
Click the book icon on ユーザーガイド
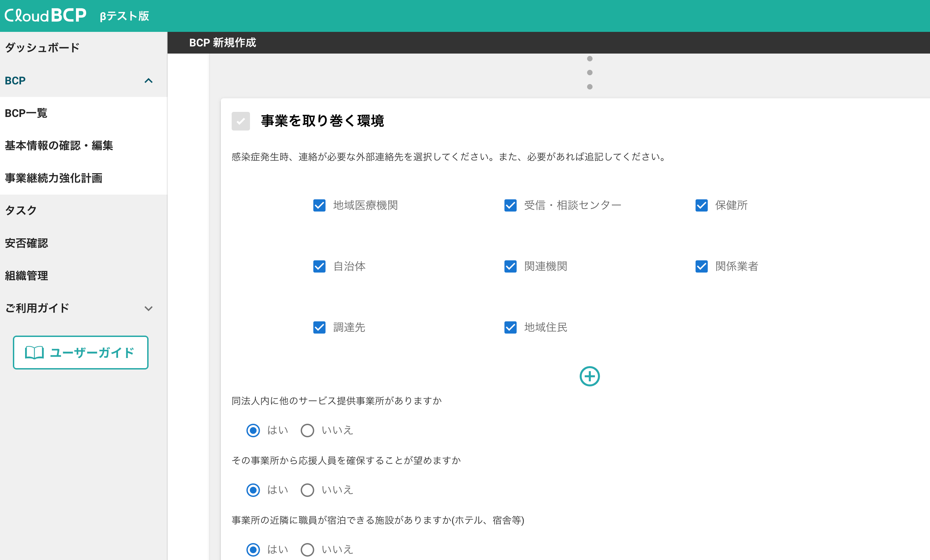click(34, 353)
